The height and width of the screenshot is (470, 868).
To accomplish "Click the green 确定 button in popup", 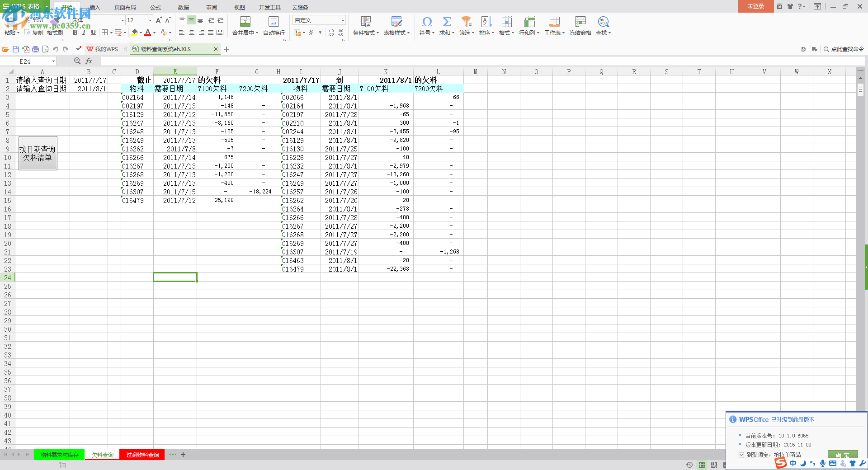I will point(842,455).
